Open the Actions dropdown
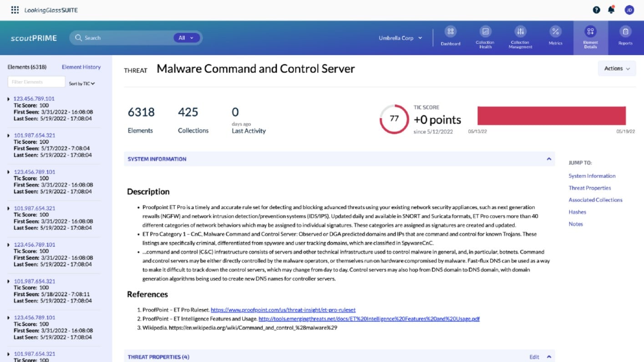Image resolution: width=644 pixels, height=362 pixels. coord(616,68)
